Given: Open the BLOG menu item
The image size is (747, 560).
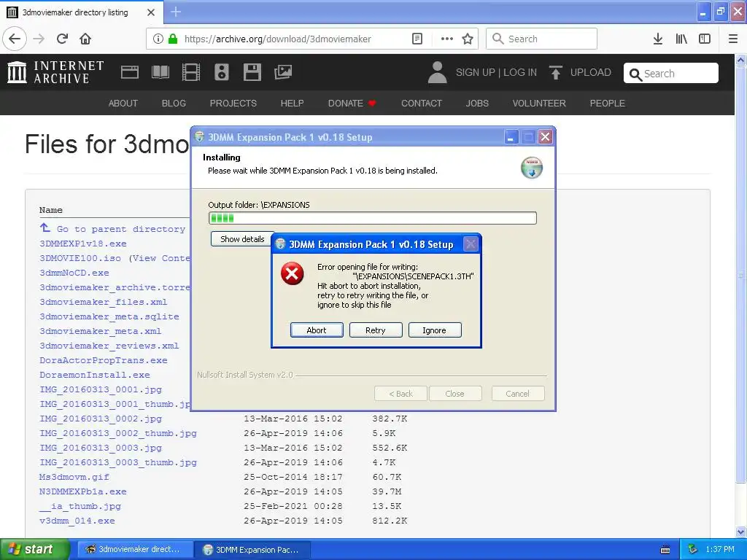Looking at the screenshot, I should 174,104.
